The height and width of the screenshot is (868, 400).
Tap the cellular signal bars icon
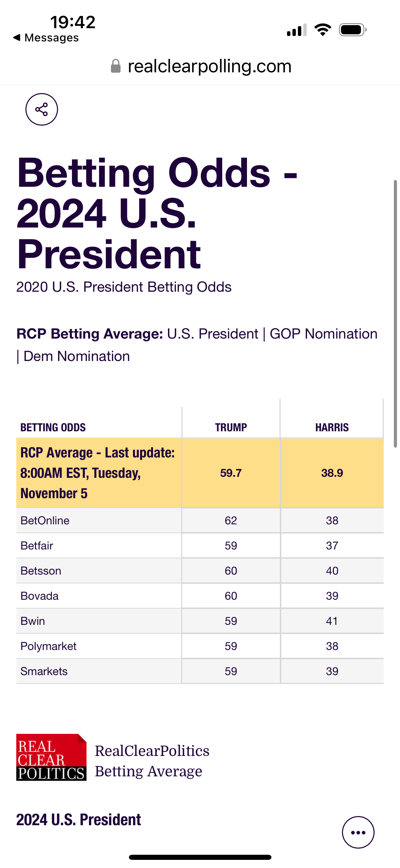click(x=297, y=30)
